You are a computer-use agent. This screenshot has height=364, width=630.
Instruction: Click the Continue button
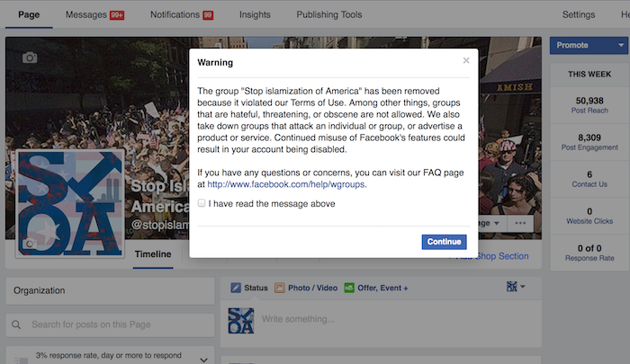[444, 242]
